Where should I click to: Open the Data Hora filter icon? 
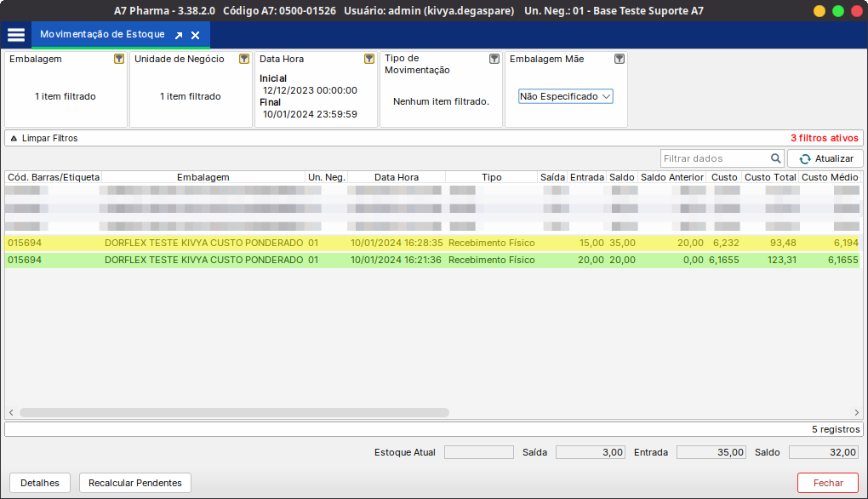click(368, 59)
